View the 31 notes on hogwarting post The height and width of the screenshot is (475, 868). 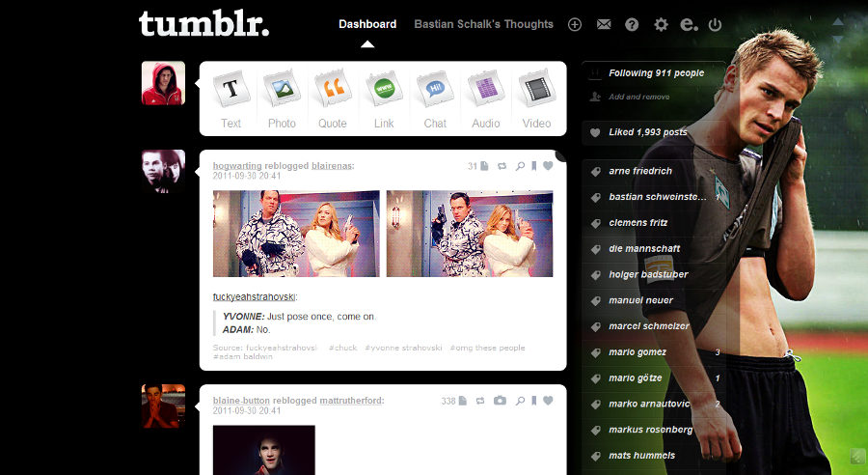point(477,166)
